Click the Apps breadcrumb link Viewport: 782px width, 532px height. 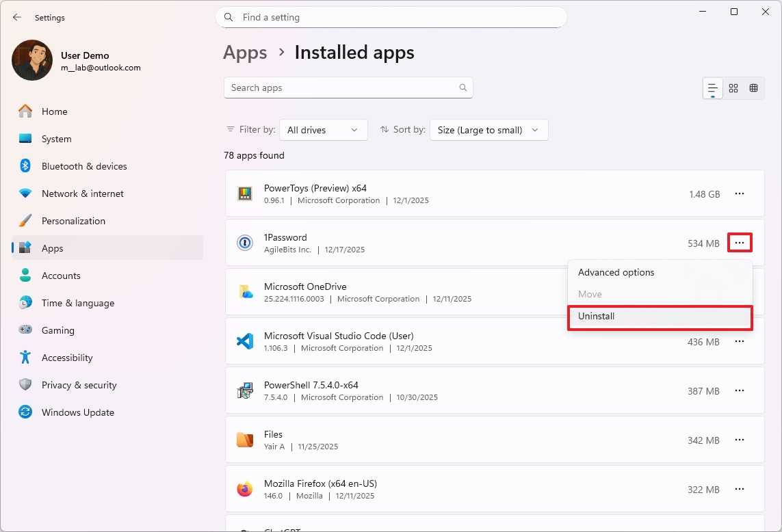coord(245,52)
